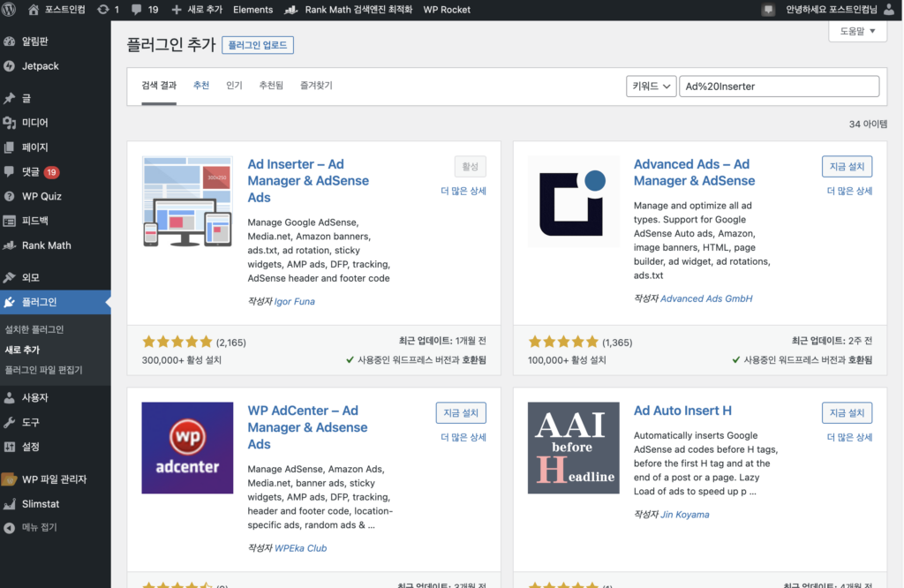Viewport: 904px width, 588px height.
Task: Click the Rank Math chart icon in the admin bar
Action: click(x=291, y=10)
